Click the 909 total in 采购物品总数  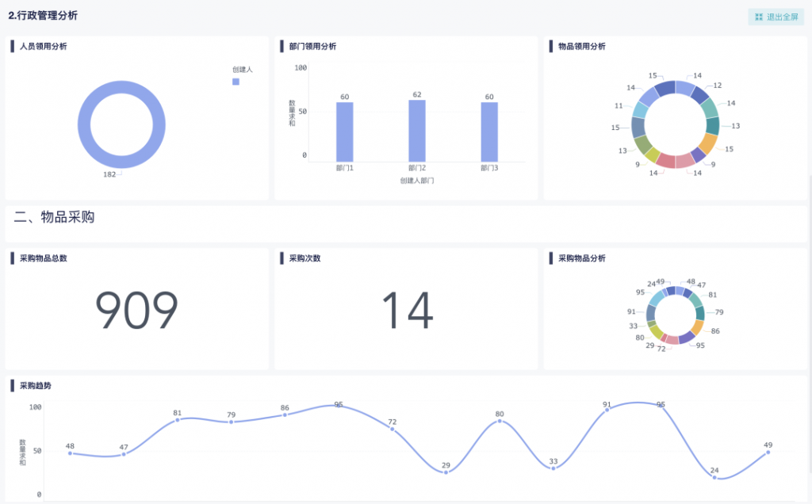coord(136,311)
